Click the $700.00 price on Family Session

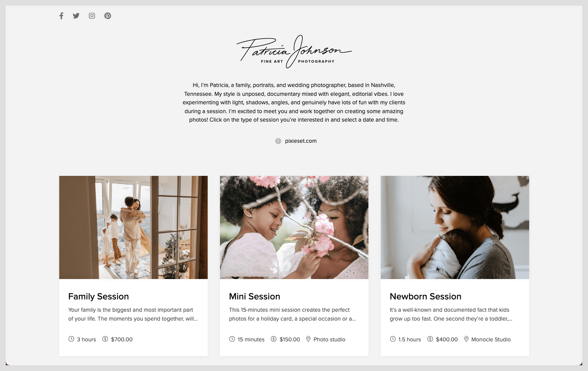122,339
